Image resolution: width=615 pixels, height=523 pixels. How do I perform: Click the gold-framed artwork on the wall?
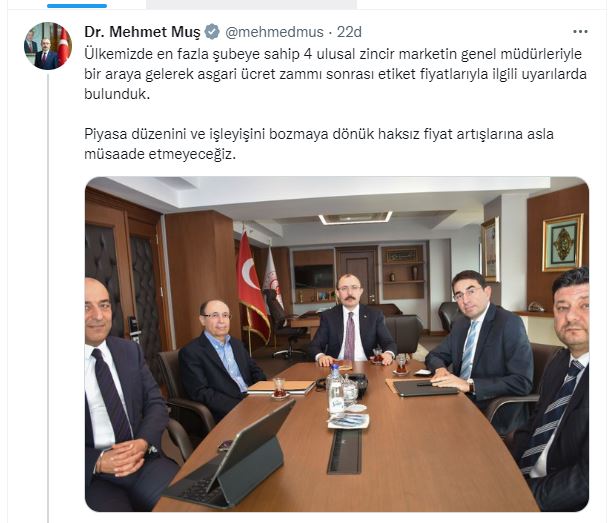[562, 243]
